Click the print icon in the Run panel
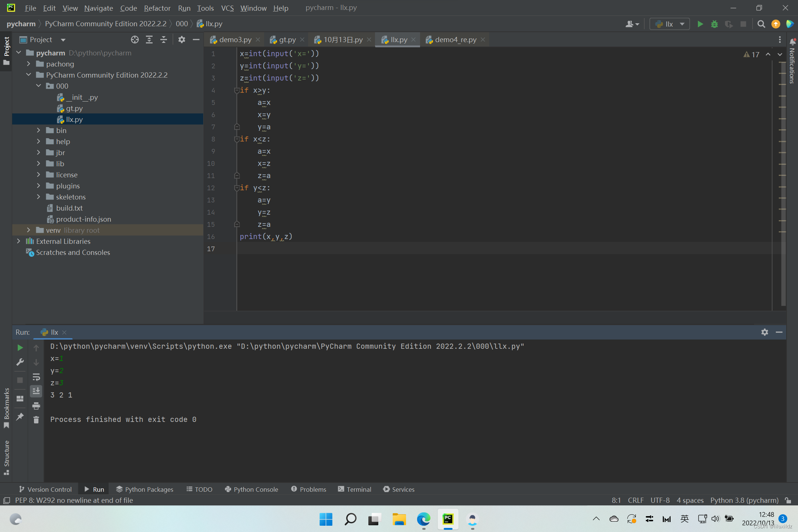Image resolution: width=798 pixels, height=532 pixels. pyautogui.click(x=36, y=406)
